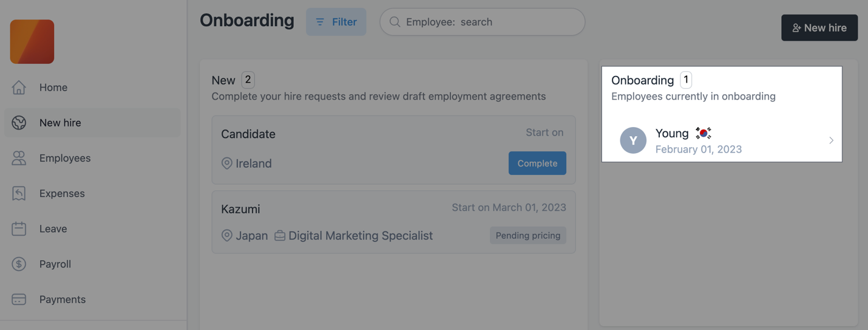This screenshot has height=330, width=868.
Task: Click the Payments card icon
Action: tap(19, 299)
